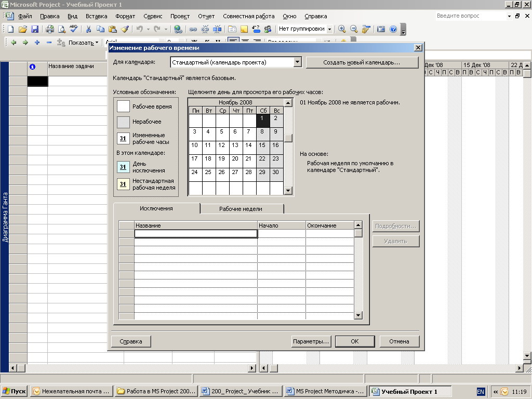Open the Для календаря calendar combo box
The width and height of the screenshot is (532, 399).
tap(297, 62)
